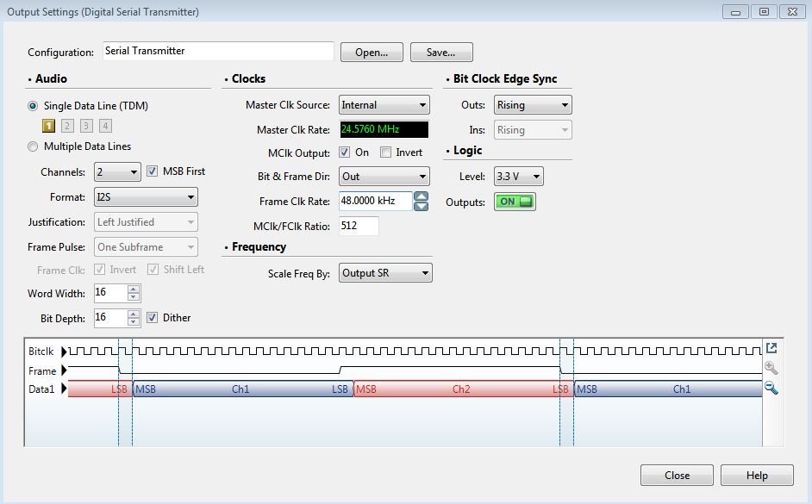Click the Frame clock waveform
The height and width of the screenshot is (504, 812).
[x=415, y=370]
